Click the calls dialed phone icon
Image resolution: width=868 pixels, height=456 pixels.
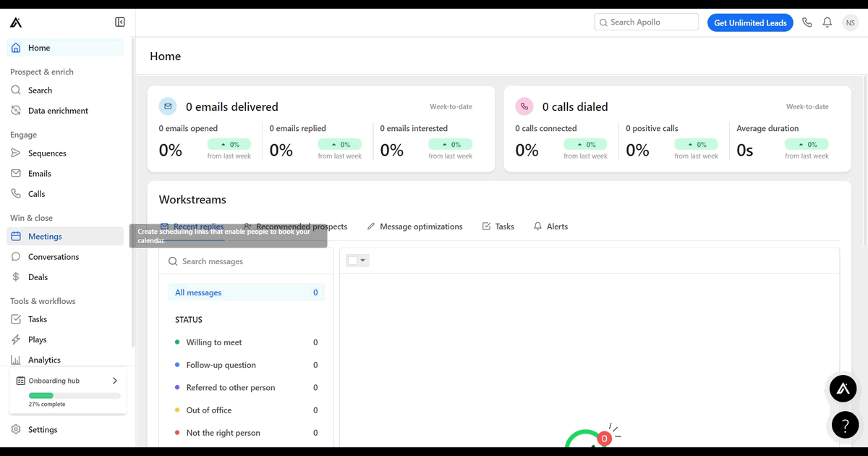click(x=524, y=106)
